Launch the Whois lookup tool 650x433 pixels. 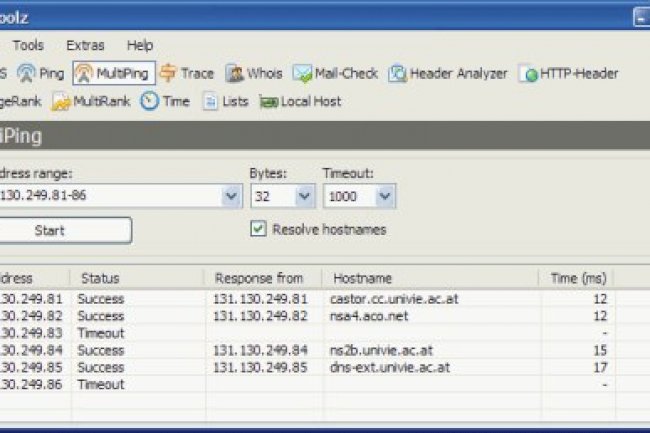tap(253, 73)
